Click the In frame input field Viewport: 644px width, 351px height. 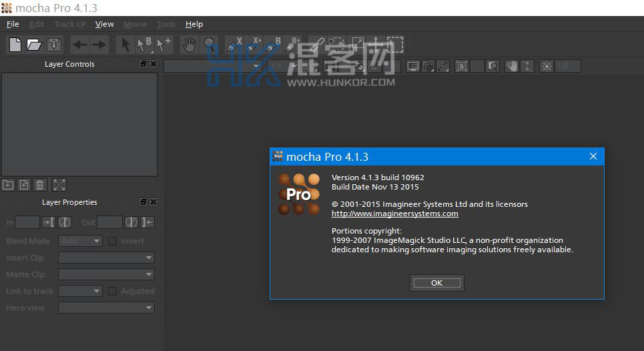pos(27,222)
